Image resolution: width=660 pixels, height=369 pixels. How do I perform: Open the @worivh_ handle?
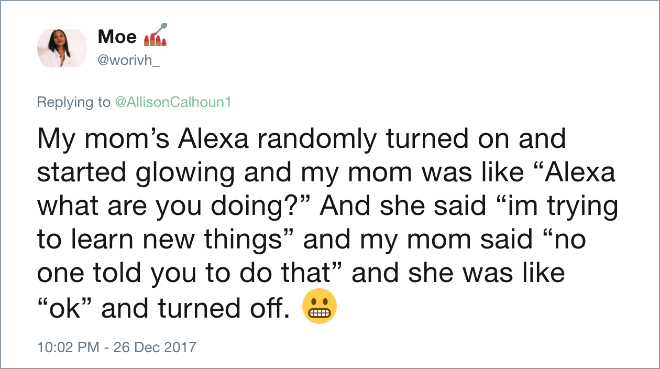pyautogui.click(x=128, y=61)
